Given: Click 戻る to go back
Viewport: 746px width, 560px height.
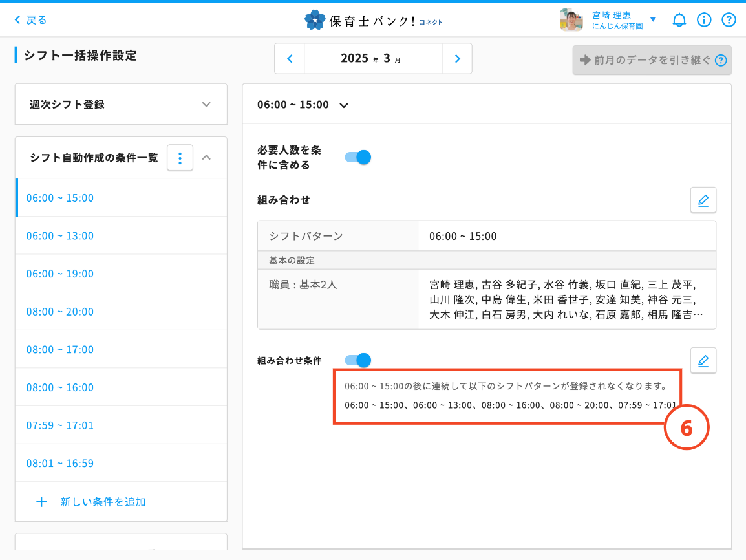Looking at the screenshot, I should click(30, 20).
